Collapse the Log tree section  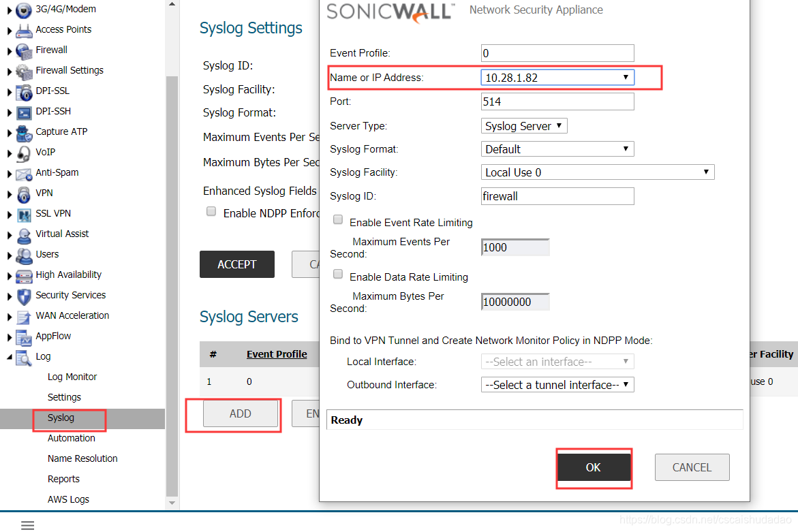[x=9, y=357]
